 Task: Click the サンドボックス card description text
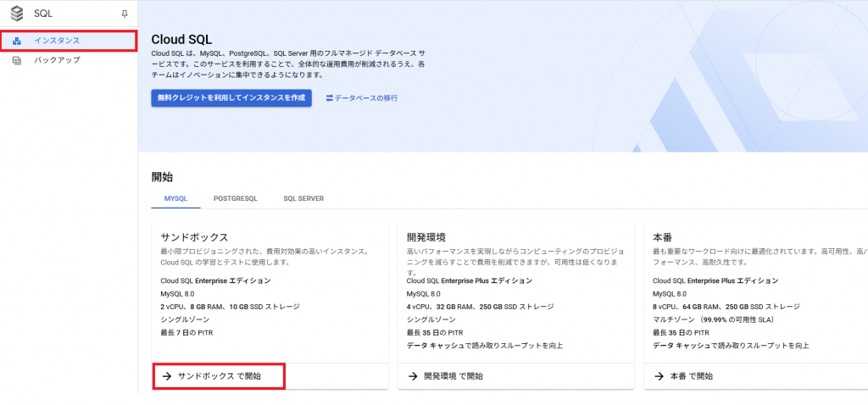(x=264, y=257)
